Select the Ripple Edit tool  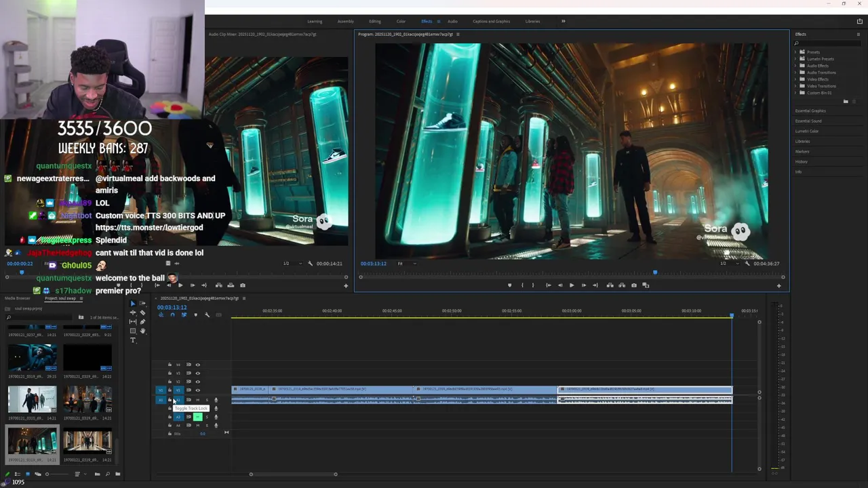click(x=133, y=312)
